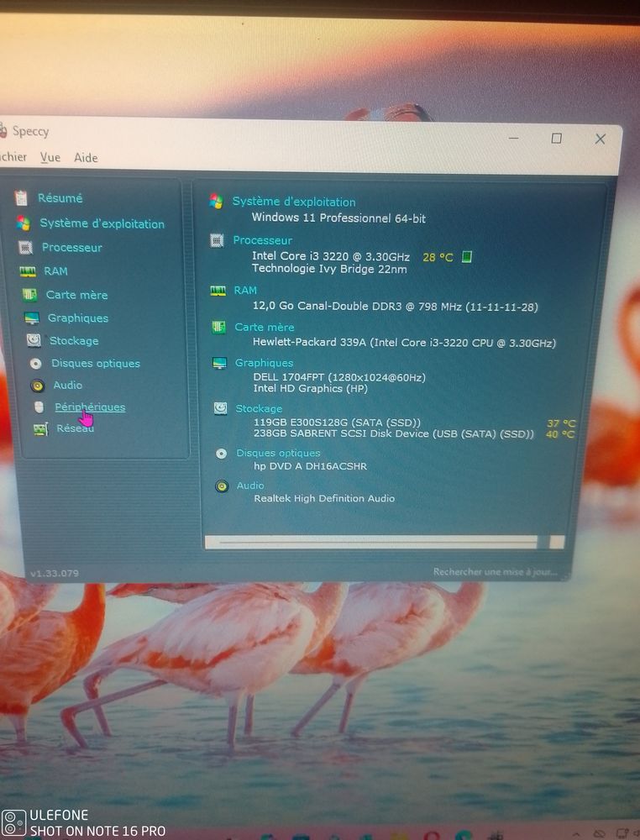The width and height of the screenshot is (640, 840).
Task: Open the Résumé section icon
Action: (x=21, y=198)
